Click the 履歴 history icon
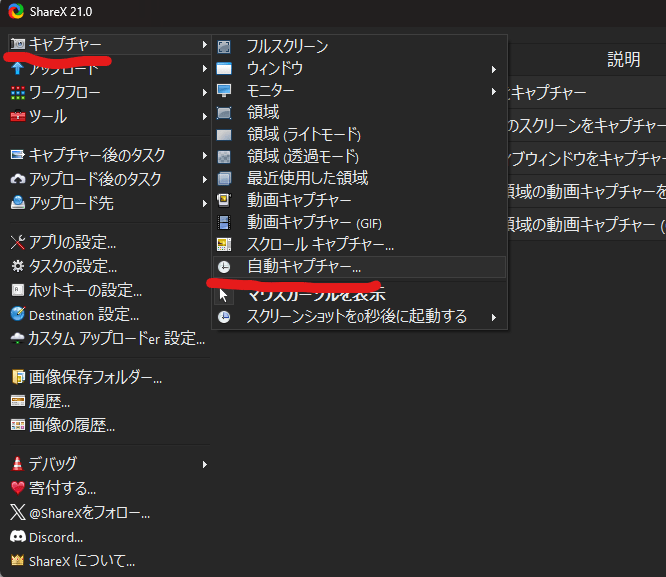This screenshot has width=666, height=577. point(17,401)
